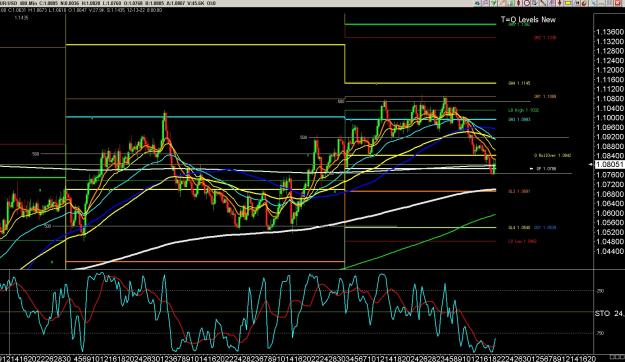The width and height of the screenshot is (625, 362).
Task: Click the cyan GM3 level label
Action: click(519, 119)
